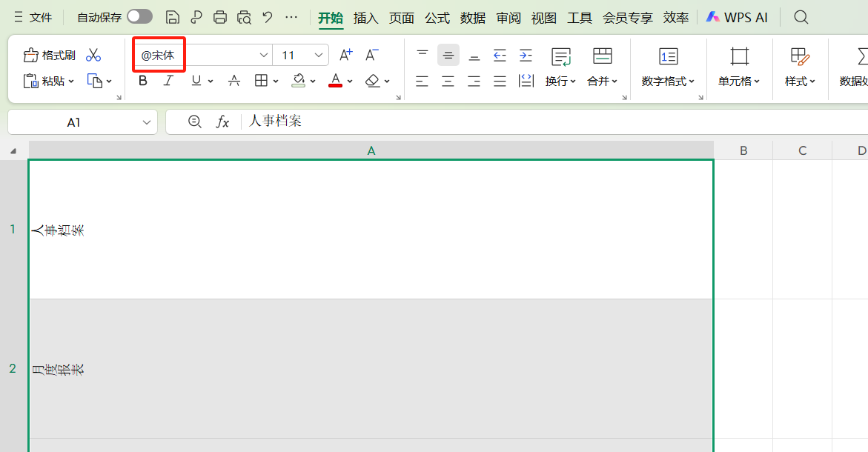Open the 公式 tab
This screenshot has height=452, width=868.
(437, 18)
